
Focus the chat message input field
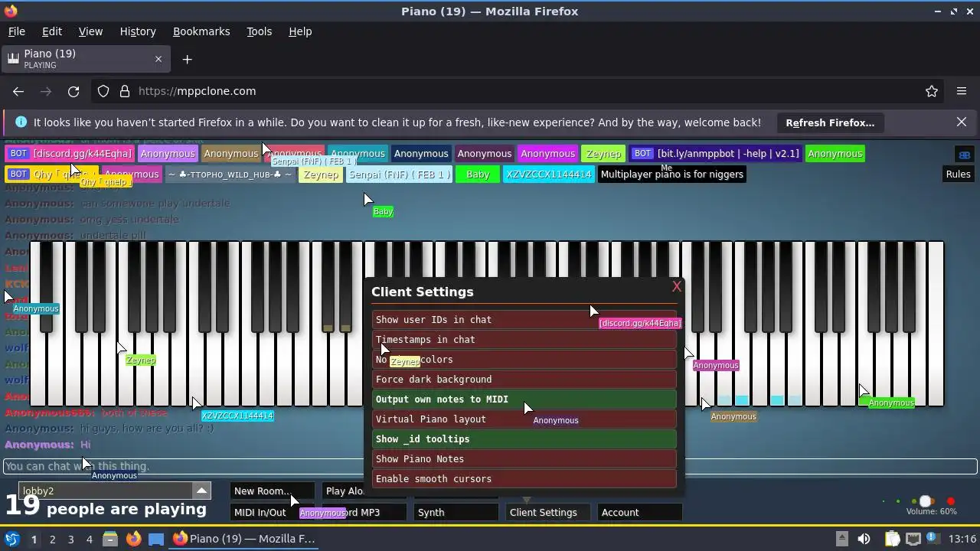tap(490, 466)
